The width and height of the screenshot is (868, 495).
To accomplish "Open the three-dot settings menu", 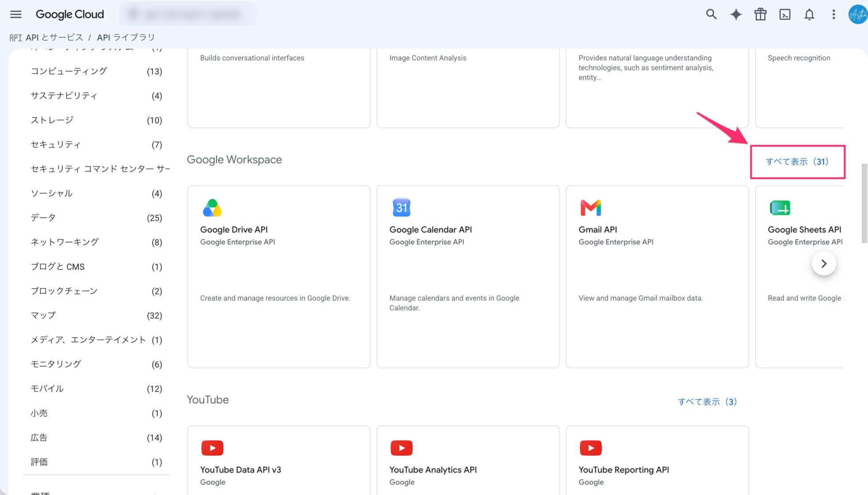I will pos(833,14).
